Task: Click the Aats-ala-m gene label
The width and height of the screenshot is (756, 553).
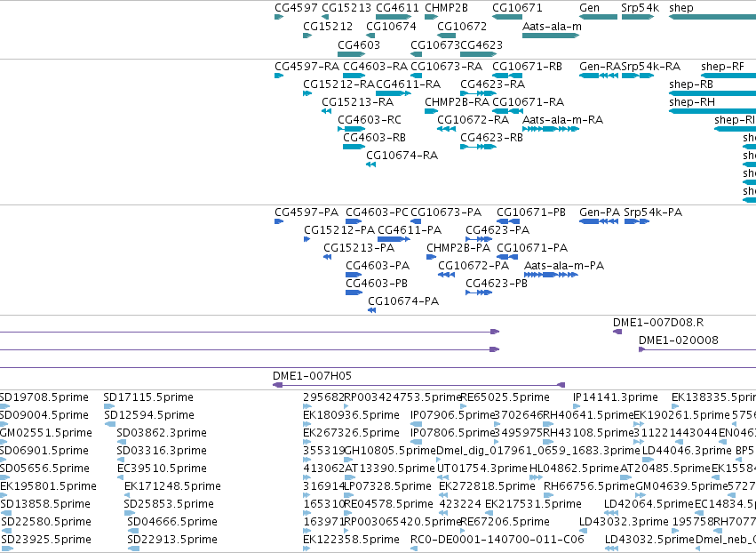Action: [x=552, y=27]
